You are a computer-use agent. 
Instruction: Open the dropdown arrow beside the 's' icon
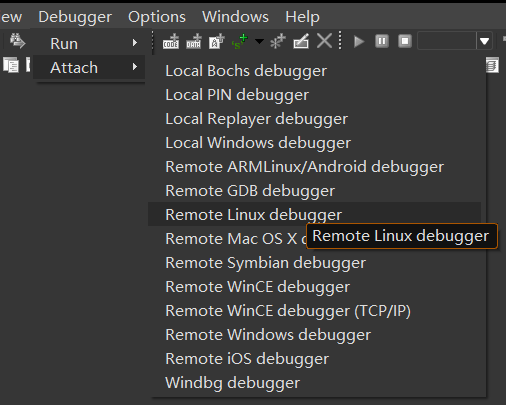[259, 41]
